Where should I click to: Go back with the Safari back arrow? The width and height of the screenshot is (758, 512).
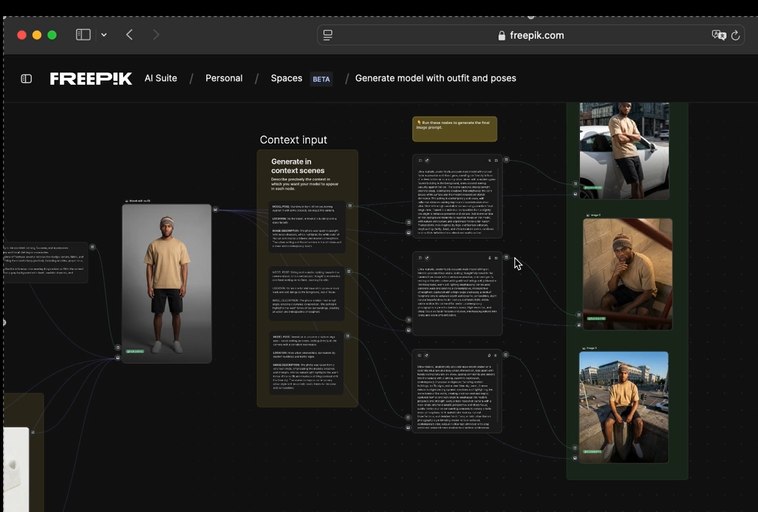coord(129,35)
